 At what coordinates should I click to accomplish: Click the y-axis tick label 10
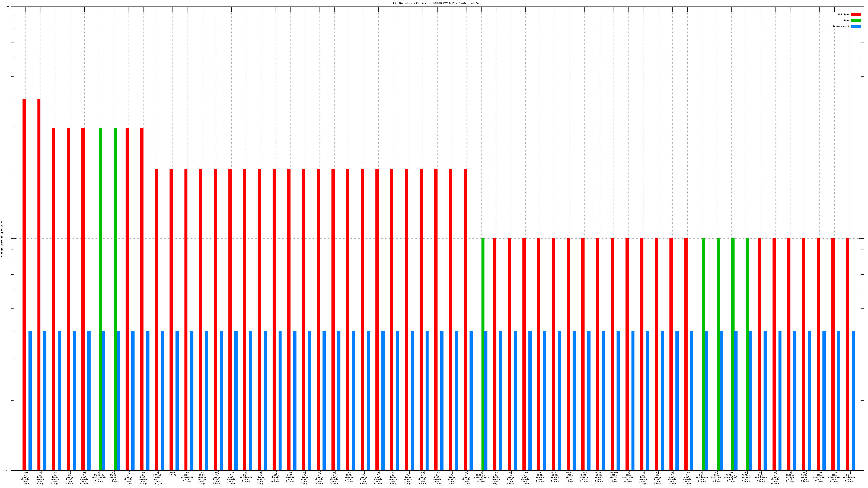pos(8,7)
